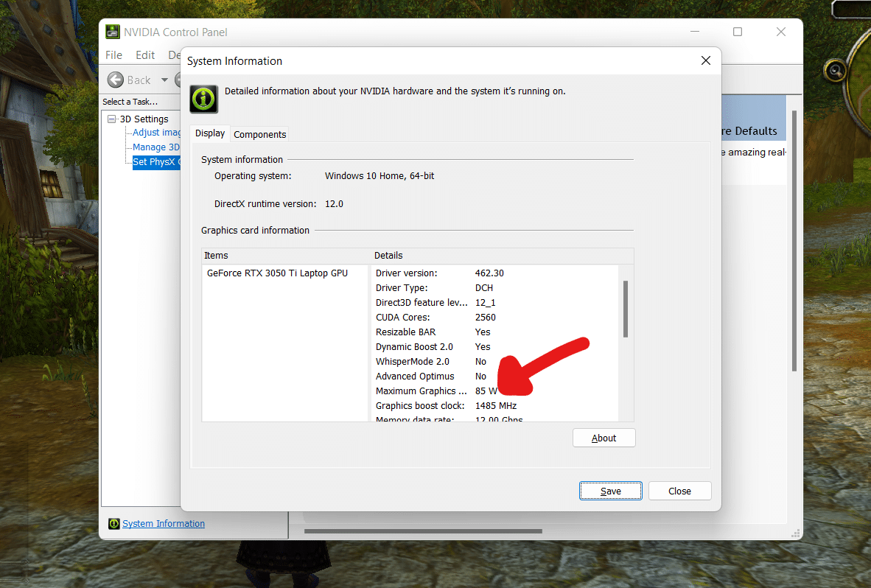The height and width of the screenshot is (588, 871).
Task: Select the Adjust image settings tree item
Action: [157, 132]
